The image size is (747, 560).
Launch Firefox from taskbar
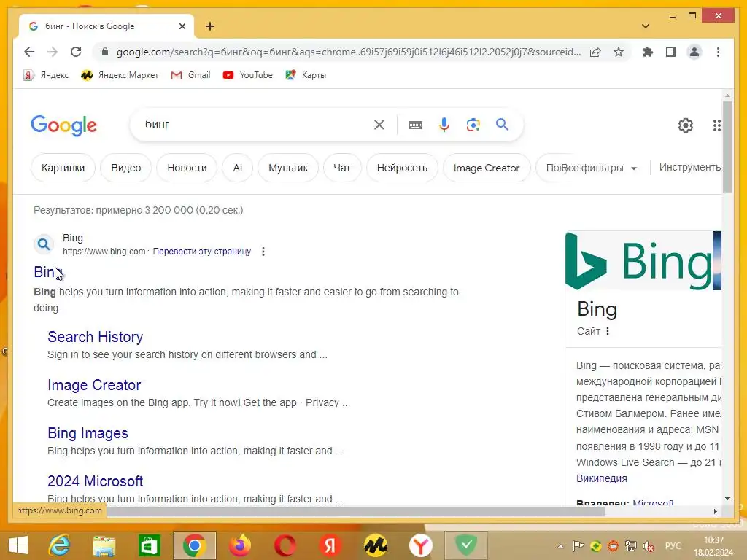click(239, 545)
